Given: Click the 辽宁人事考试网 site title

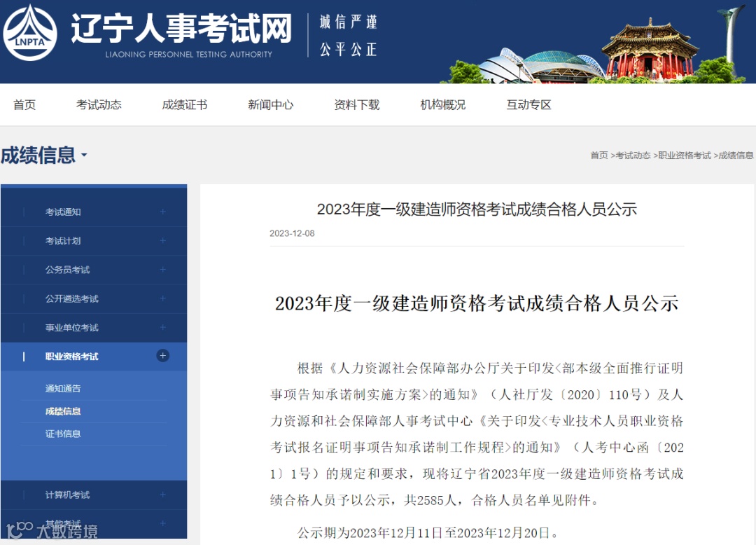Looking at the screenshot, I should click(x=181, y=29).
